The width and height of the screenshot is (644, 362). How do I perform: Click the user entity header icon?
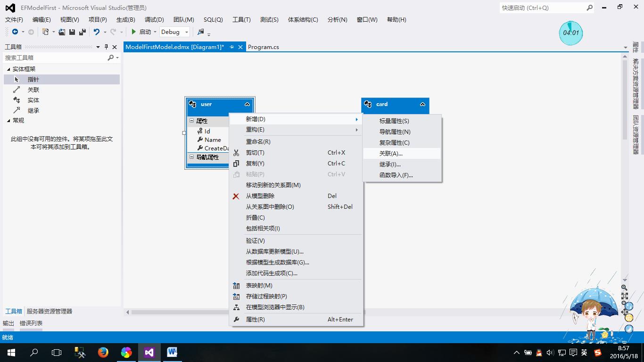(x=192, y=104)
